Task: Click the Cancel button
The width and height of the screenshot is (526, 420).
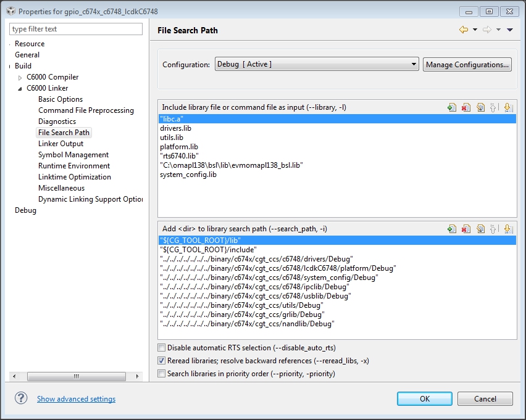Action: (485, 398)
